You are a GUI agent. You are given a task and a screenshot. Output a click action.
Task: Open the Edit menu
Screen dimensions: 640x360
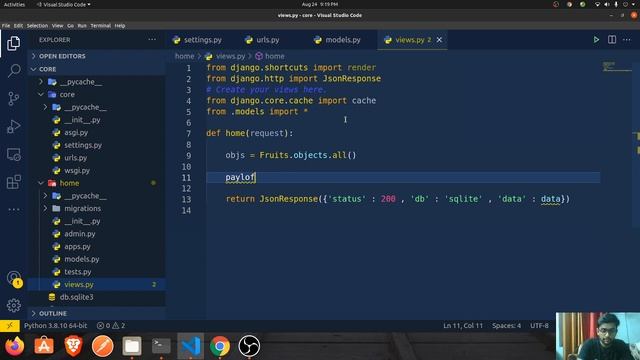18,25
